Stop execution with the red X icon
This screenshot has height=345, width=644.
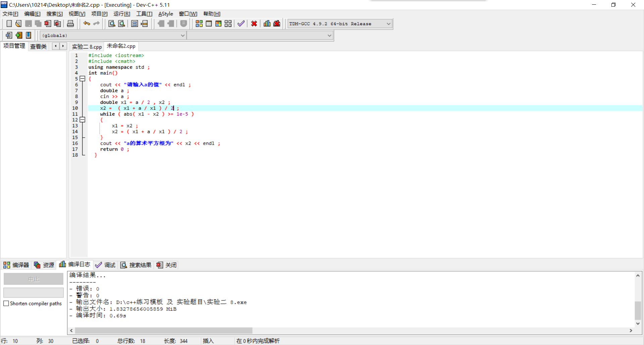pyautogui.click(x=254, y=23)
